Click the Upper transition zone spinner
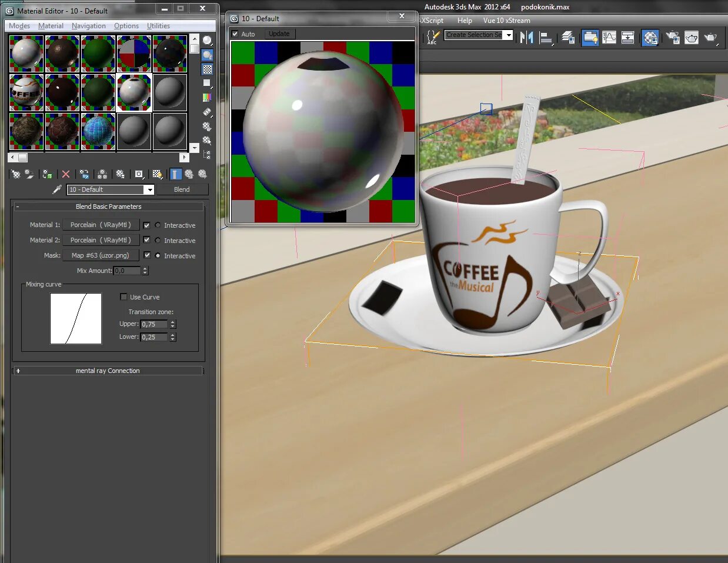The image size is (728, 563). point(173,324)
